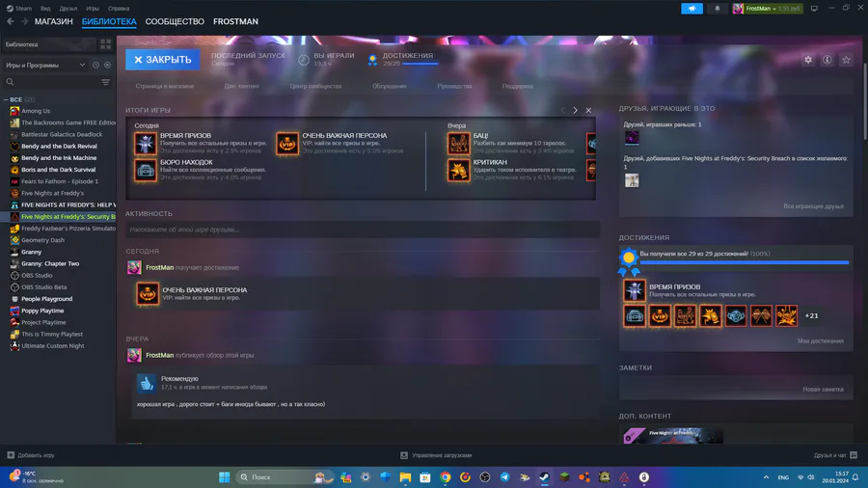Viewport: 868px width, 488px height.
Task: Close the ИТОГИ ИГРЫ summary panel
Action: 588,110
